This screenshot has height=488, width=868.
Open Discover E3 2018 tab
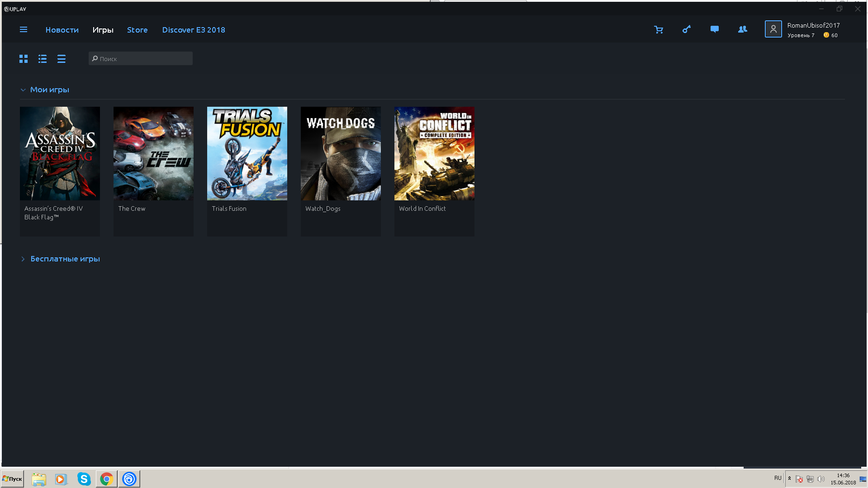coord(194,30)
